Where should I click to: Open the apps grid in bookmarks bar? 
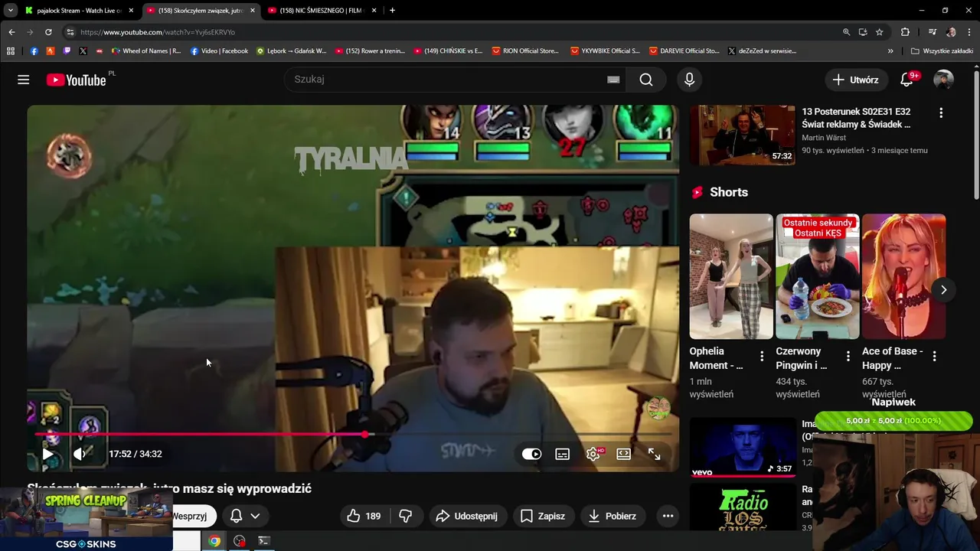click(11, 51)
